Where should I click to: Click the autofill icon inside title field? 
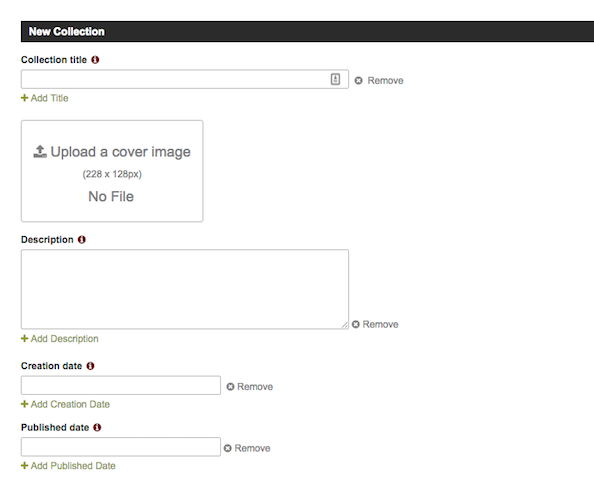tap(335, 79)
